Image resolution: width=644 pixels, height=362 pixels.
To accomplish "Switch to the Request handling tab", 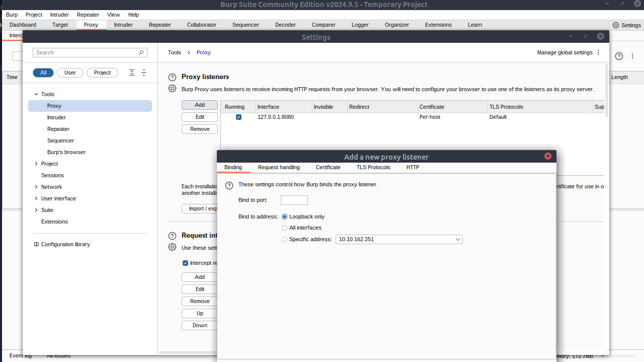I will point(279,167).
